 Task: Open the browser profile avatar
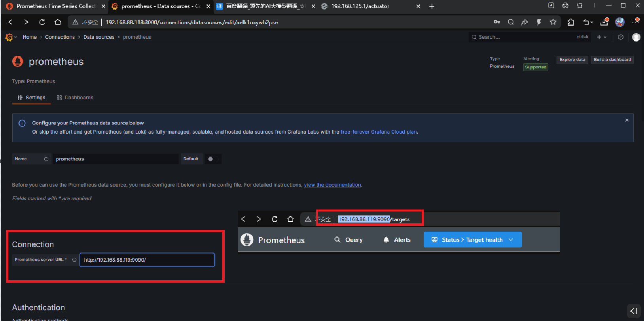[620, 22]
